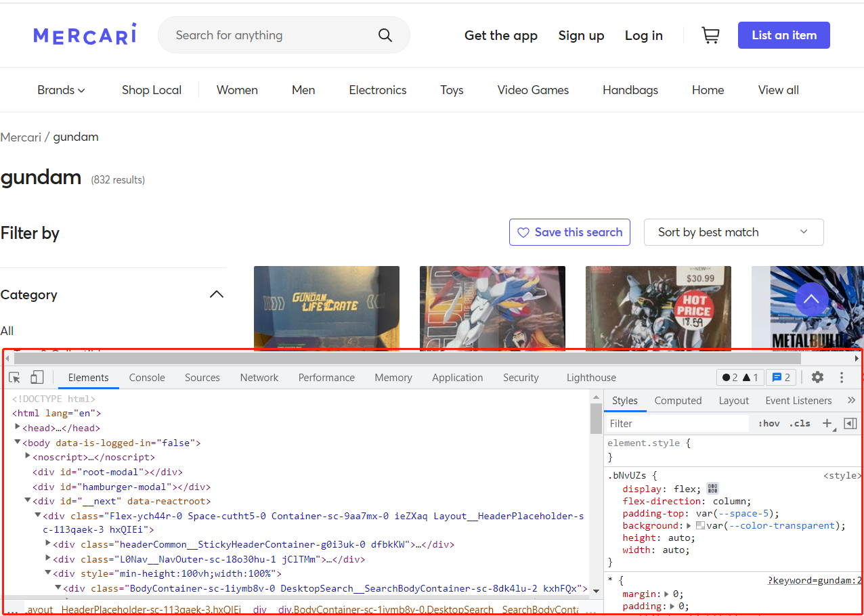Open the DevTools three-dot menu
The width and height of the screenshot is (864, 616).
(842, 378)
